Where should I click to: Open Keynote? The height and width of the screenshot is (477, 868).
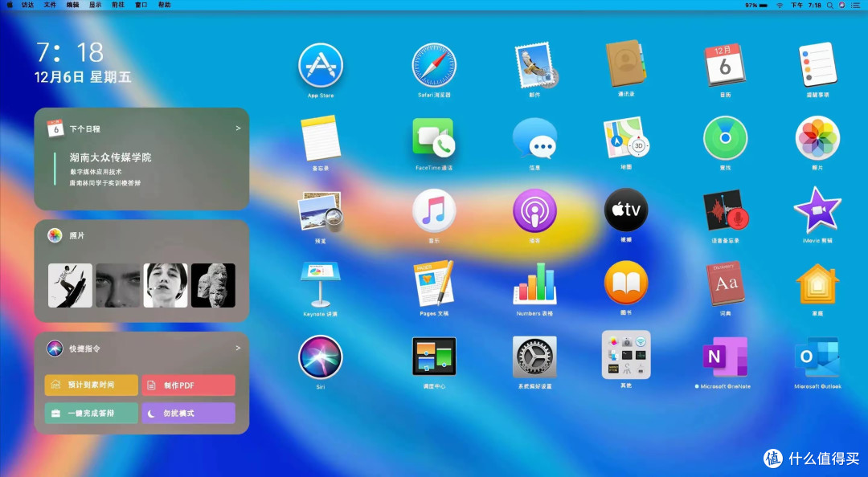[x=321, y=284]
